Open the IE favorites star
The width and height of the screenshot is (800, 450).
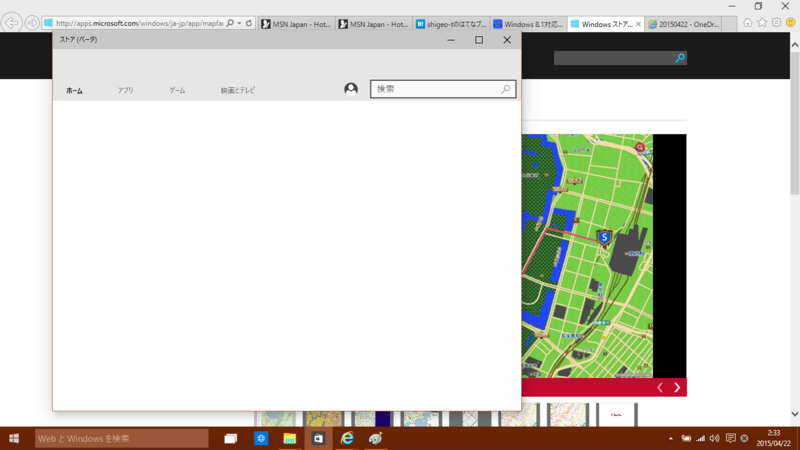point(762,23)
